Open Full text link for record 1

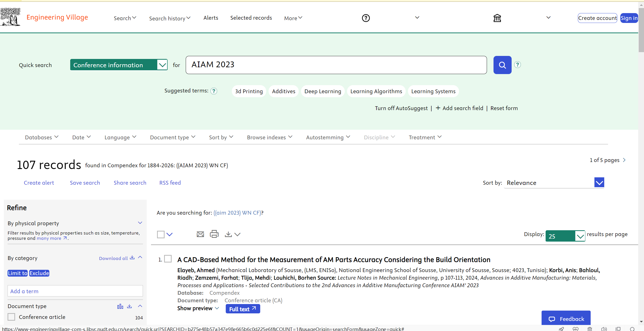click(x=243, y=309)
